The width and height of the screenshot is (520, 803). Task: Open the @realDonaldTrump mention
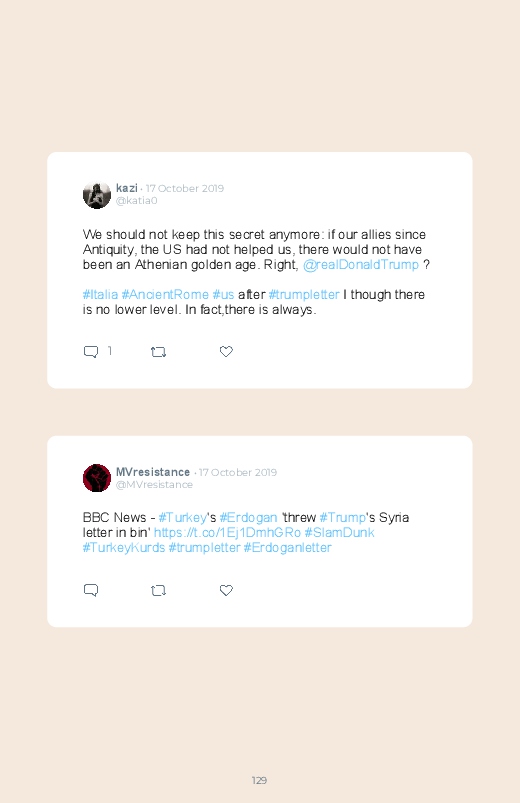click(361, 265)
